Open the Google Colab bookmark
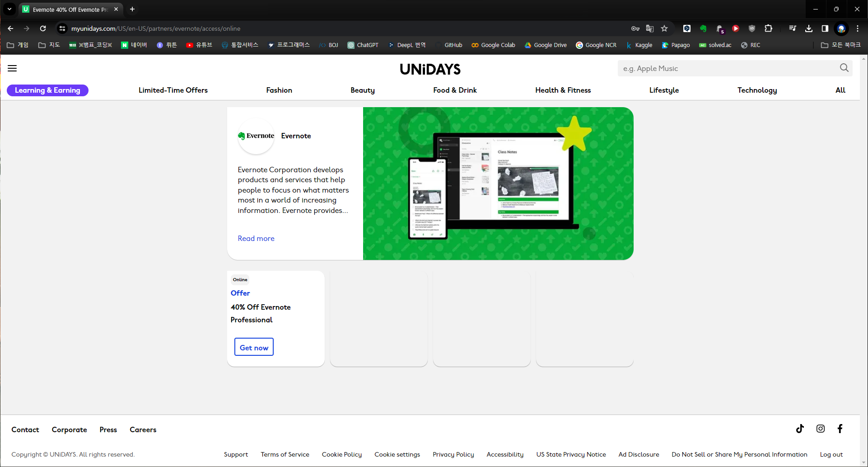868x467 pixels. click(x=493, y=45)
